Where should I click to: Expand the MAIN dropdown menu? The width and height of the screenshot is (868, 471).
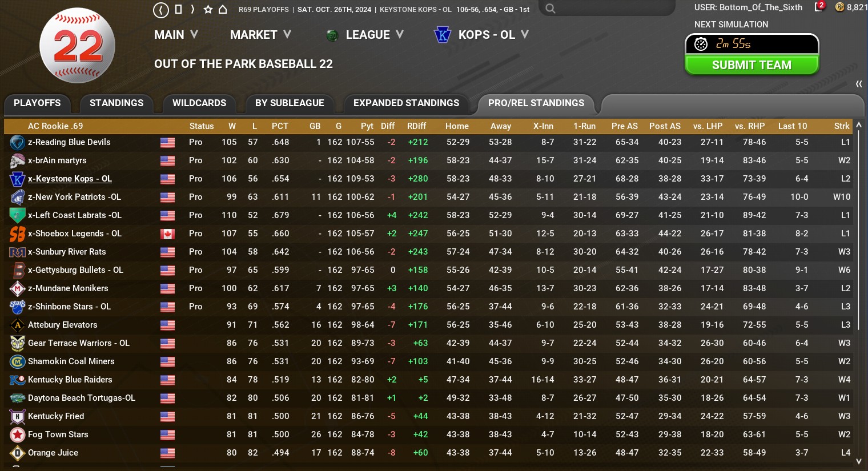(x=176, y=35)
